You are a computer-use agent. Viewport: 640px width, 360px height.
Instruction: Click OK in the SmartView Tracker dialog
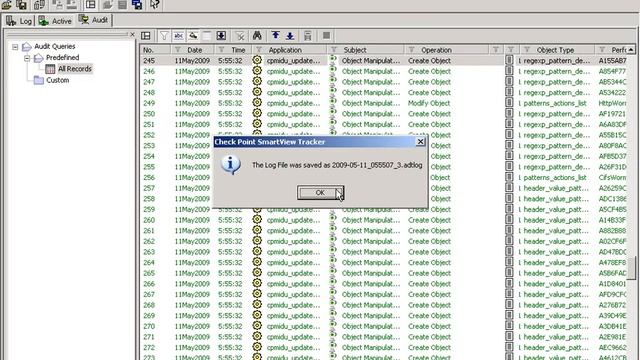[x=320, y=193]
